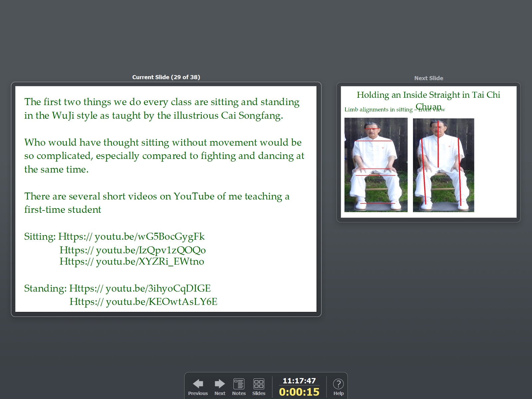532x399 pixels.
Task: Click the 'Current Slide (29 of 38)' label
Action: [166, 77]
